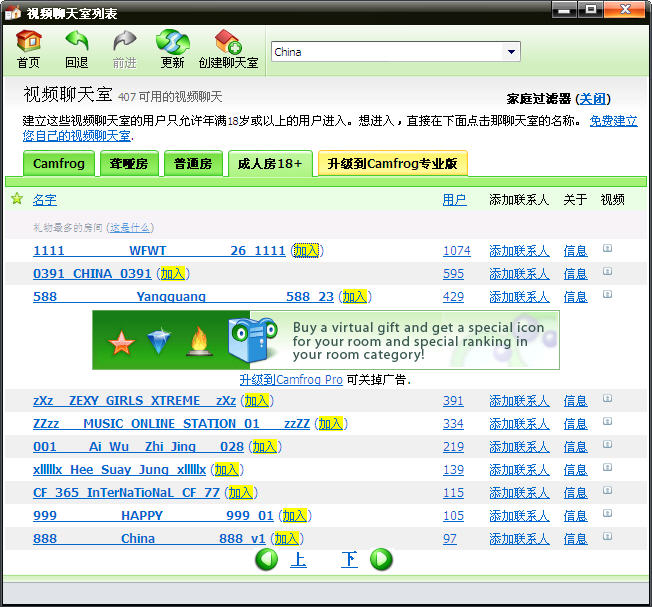This screenshot has width=652, height=607.
Task: Click video icon for MUSIC_ONLINE_STATION row
Action: point(607,421)
